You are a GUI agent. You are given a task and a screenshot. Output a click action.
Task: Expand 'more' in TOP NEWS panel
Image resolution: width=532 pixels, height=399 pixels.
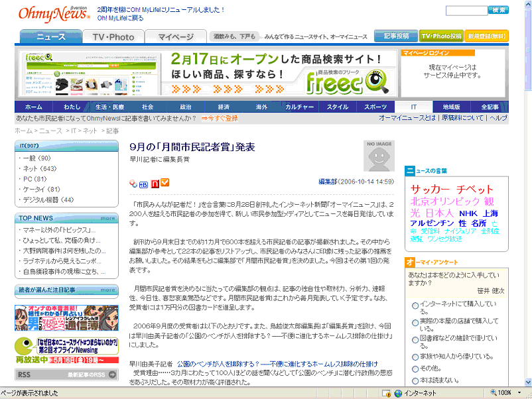point(108,217)
